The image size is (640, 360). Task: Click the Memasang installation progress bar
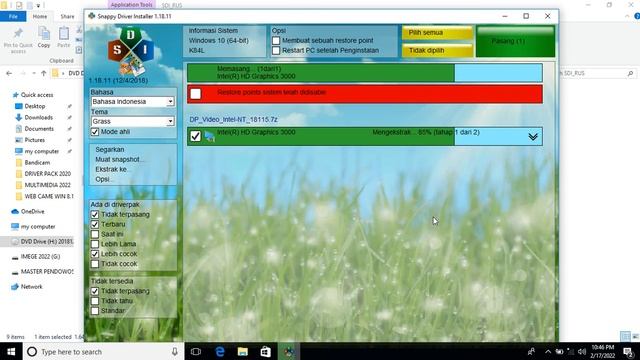pyautogui.click(x=364, y=73)
